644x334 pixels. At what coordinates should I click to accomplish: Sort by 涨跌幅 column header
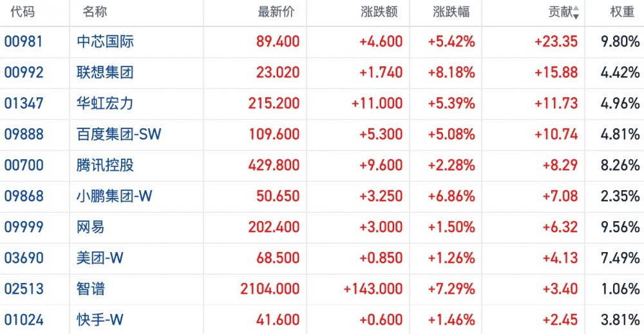[451, 12]
